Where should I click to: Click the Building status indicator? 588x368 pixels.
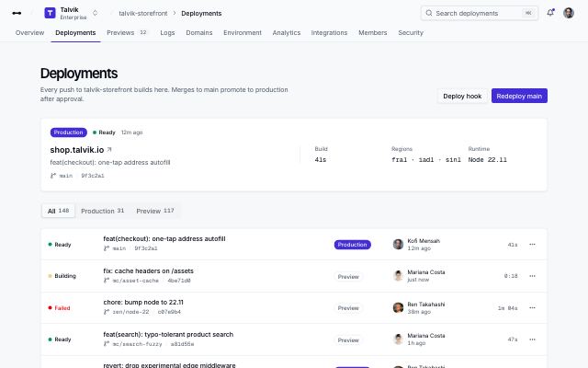[x=62, y=276]
